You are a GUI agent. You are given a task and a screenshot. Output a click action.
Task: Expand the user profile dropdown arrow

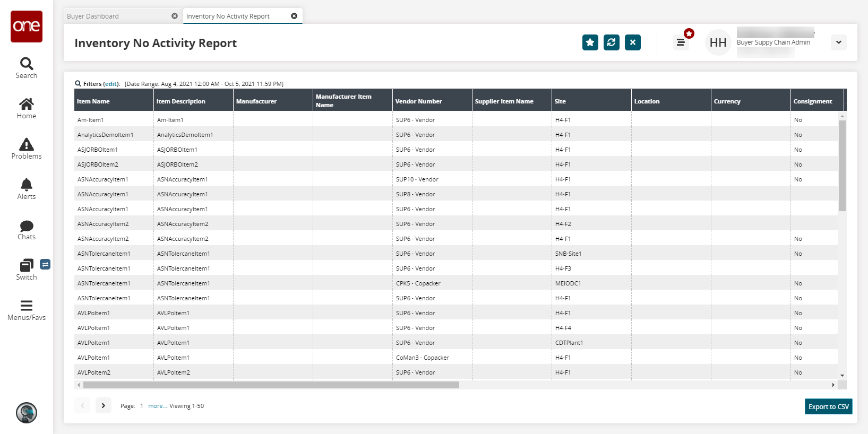point(838,42)
